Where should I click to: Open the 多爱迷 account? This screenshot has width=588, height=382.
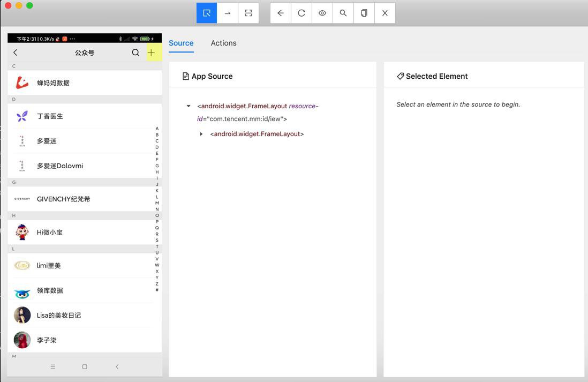tap(85, 141)
